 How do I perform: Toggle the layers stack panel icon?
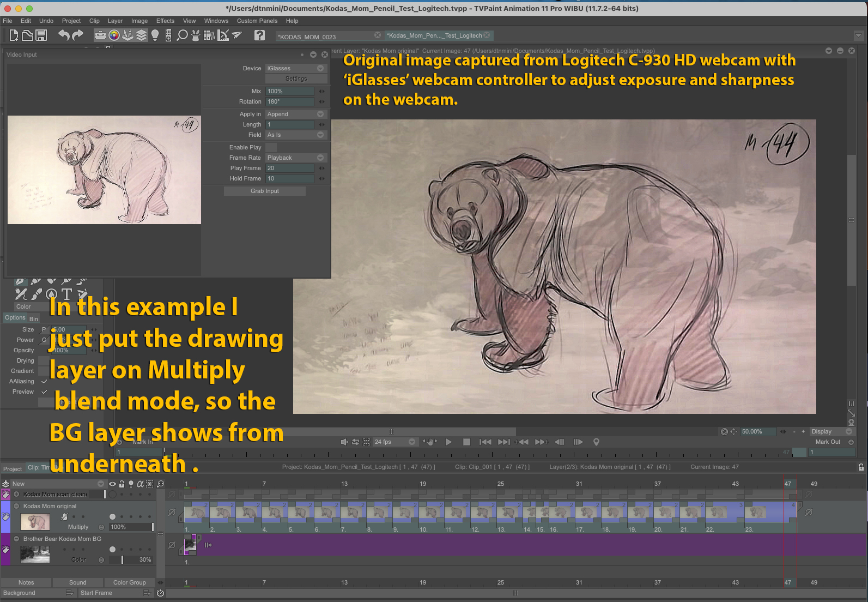pyautogui.click(x=142, y=35)
